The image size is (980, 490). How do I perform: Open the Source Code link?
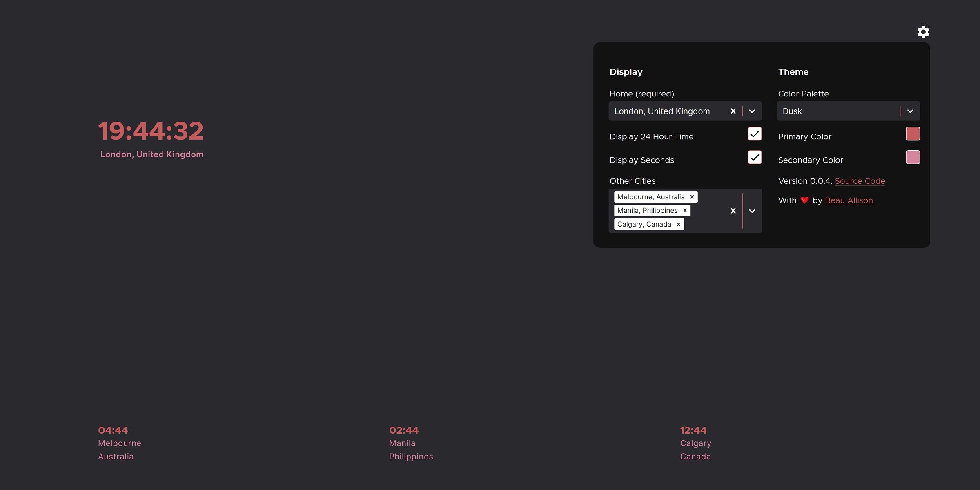(x=860, y=181)
